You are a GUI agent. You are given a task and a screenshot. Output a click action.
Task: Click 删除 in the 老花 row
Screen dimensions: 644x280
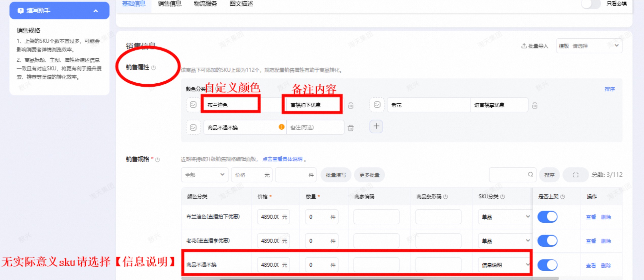[x=606, y=241]
